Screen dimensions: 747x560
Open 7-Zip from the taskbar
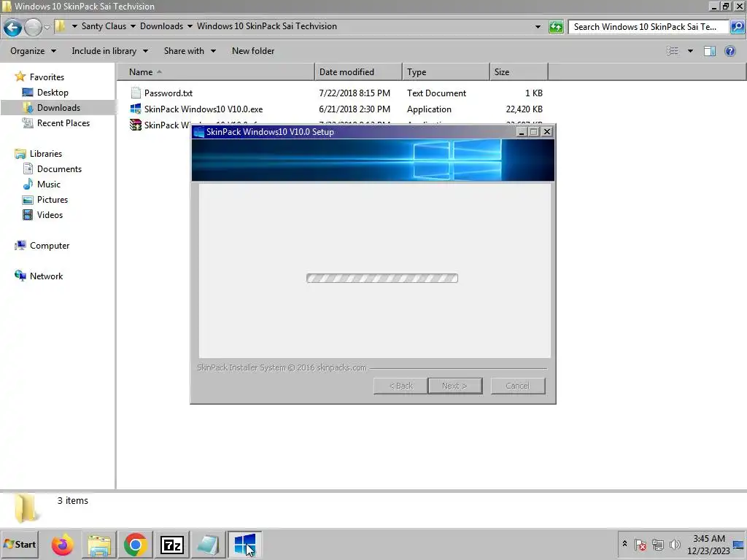tap(172, 544)
